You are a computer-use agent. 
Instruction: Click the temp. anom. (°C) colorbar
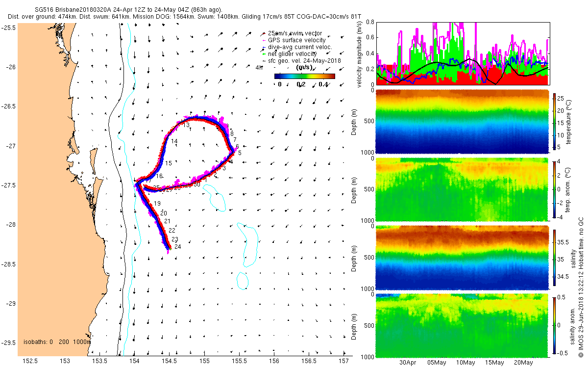555,189
